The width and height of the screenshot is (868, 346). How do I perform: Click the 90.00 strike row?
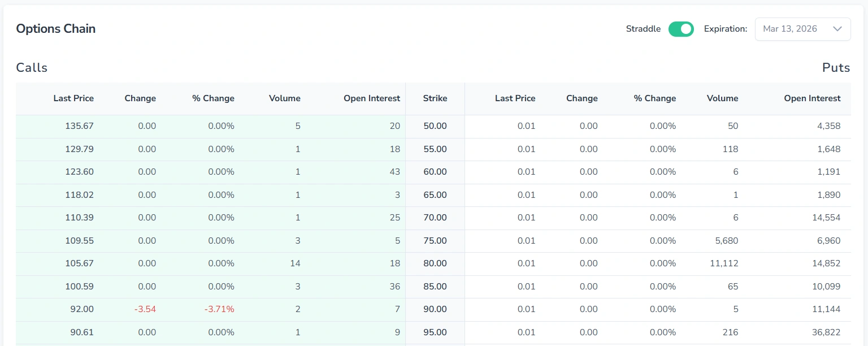pyautogui.click(x=435, y=309)
